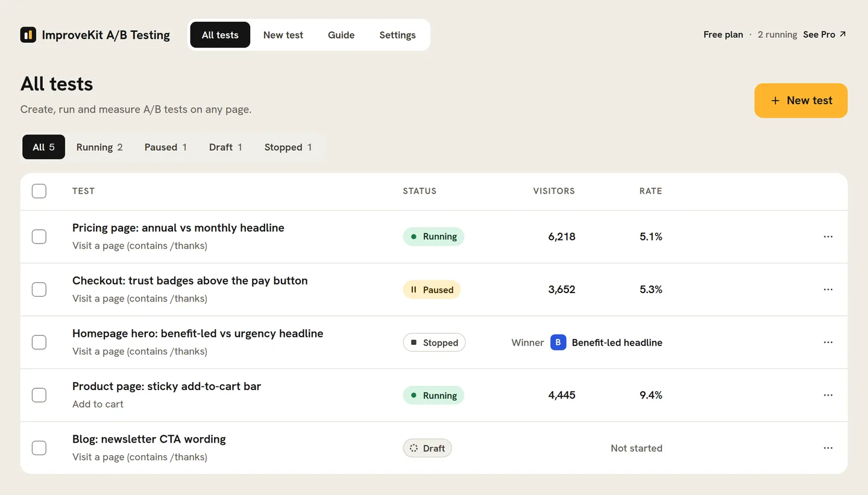Screen dimensions: 868x495
Task: Open the See Pro link
Action: tap(825, 34)
